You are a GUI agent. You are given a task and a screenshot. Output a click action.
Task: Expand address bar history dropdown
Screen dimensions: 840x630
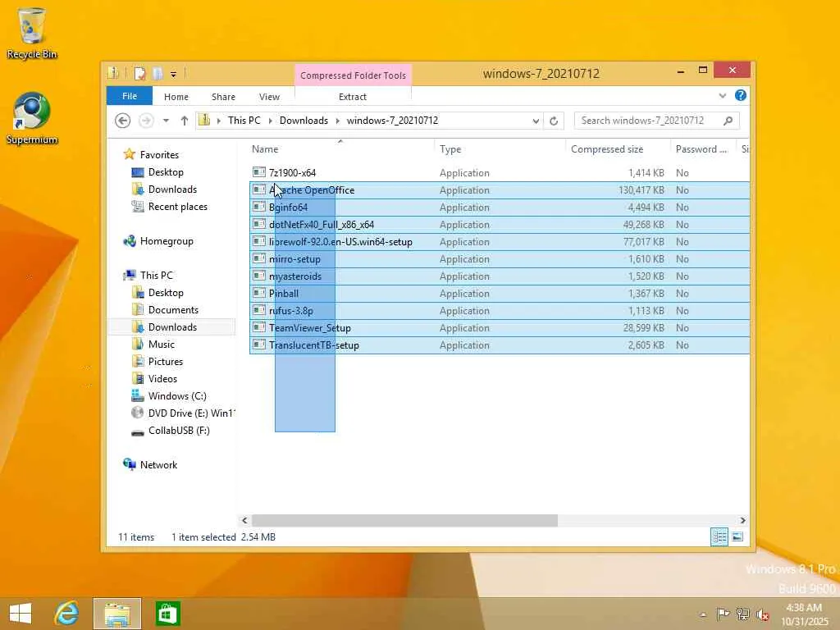[x=536, y=121]
